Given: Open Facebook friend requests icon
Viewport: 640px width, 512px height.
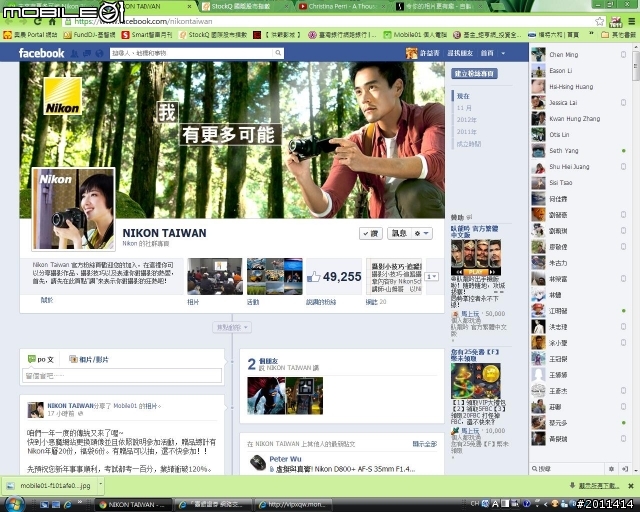Looking at the screenshot, I should (74, 53).
